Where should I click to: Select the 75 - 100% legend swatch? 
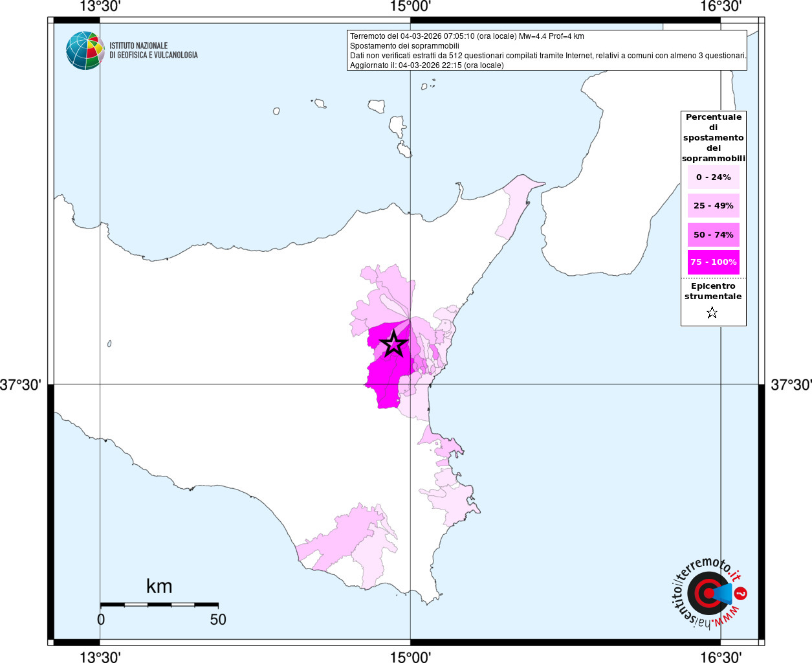click(x=714, y=262)
